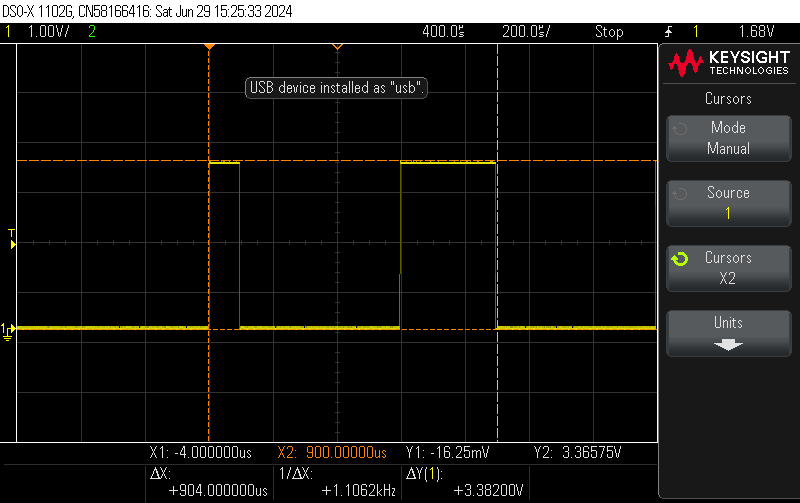Image resolution: width=800 pixels, height=503 pixels.
Task: Click the X2 900.00000us cursor readout
Action: pyautogui.click(x=332, y=452)
